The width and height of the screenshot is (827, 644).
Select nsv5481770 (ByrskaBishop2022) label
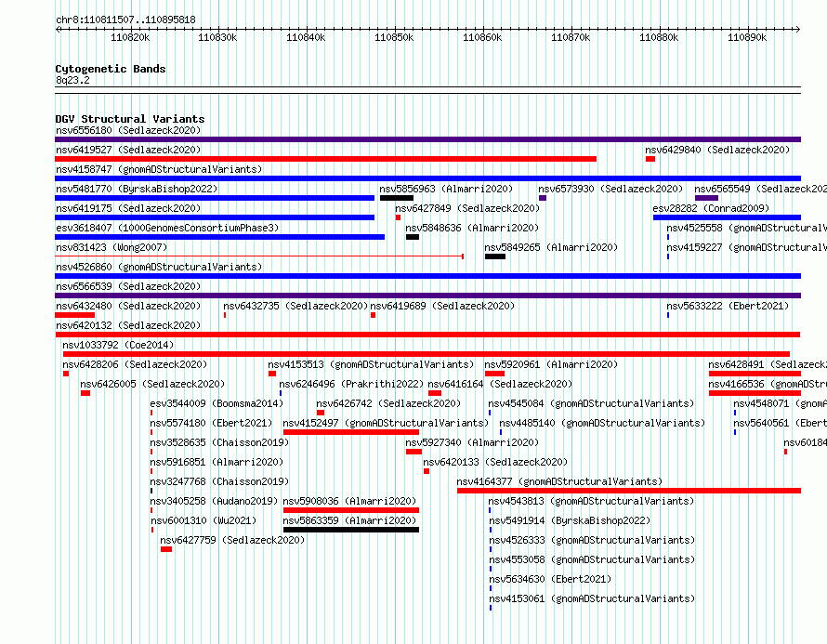click(x=137, y=189)
